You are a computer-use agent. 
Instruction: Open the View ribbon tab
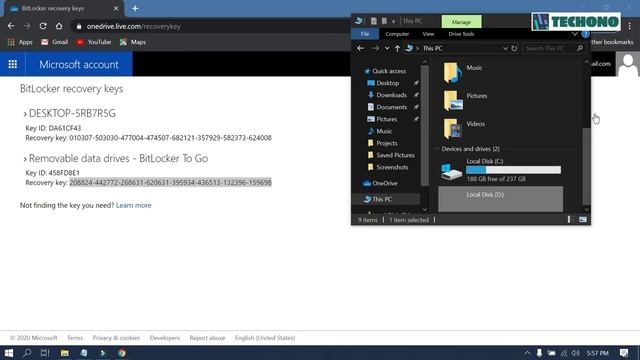click(428, 34)
